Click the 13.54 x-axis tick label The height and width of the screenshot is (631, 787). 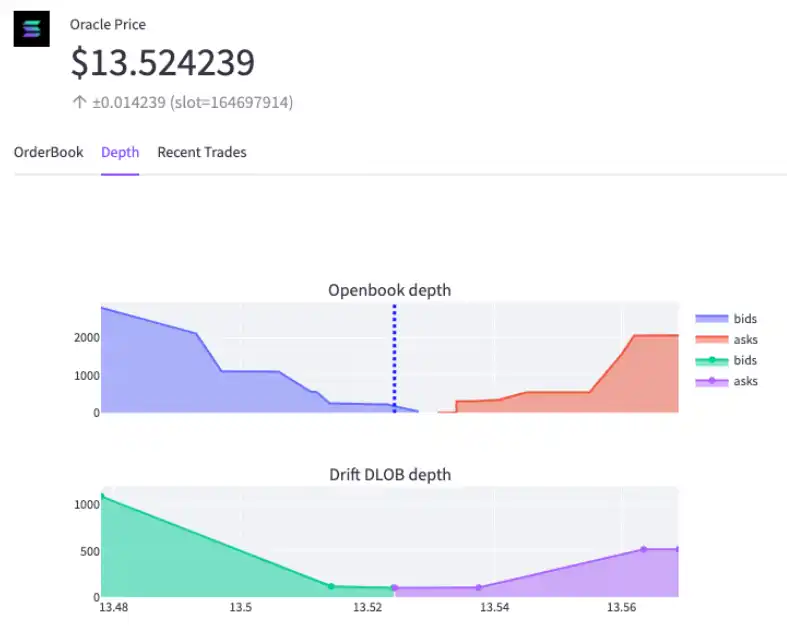coord(494,607)
